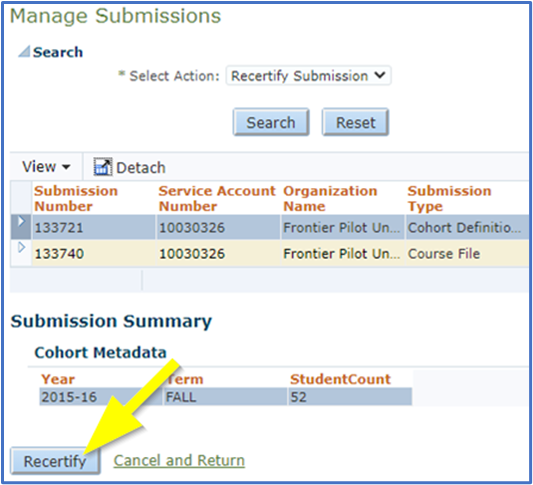The width and height of the screenshot is (533, 485).
Task: Click the Detach table icon
Action: point(103,167)
